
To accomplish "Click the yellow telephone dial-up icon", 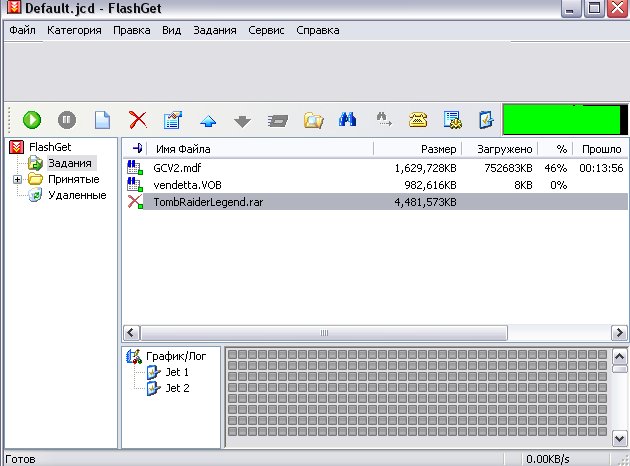I will [x=417, y=120].
